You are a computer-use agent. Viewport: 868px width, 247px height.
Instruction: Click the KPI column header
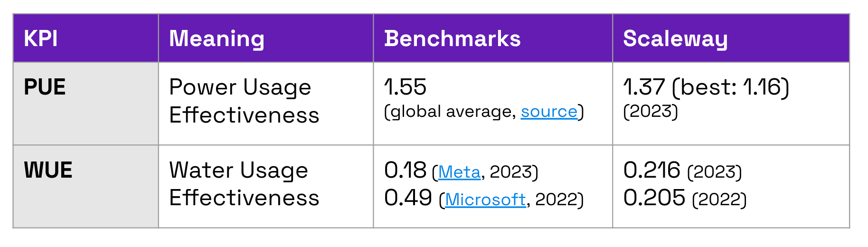pos(41,38)
